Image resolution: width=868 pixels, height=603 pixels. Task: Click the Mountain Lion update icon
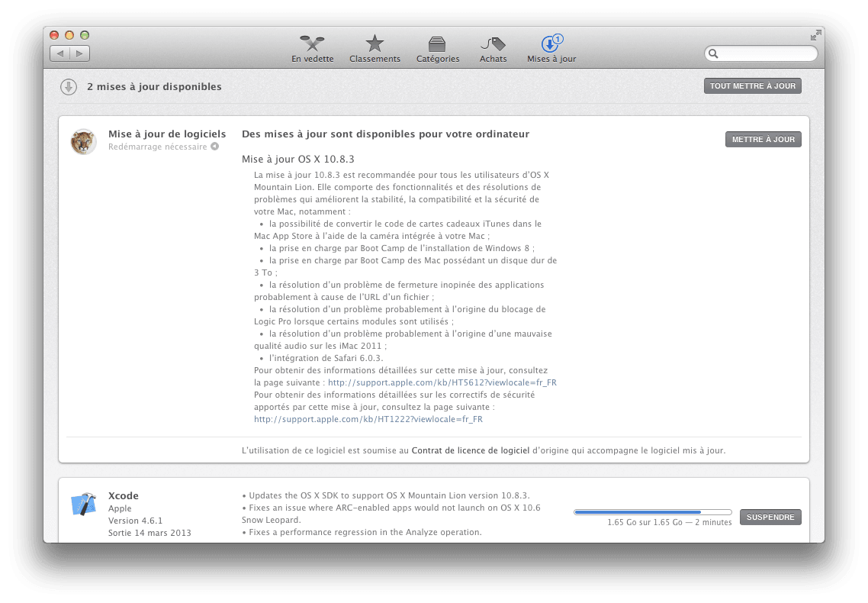click(83, 141)
